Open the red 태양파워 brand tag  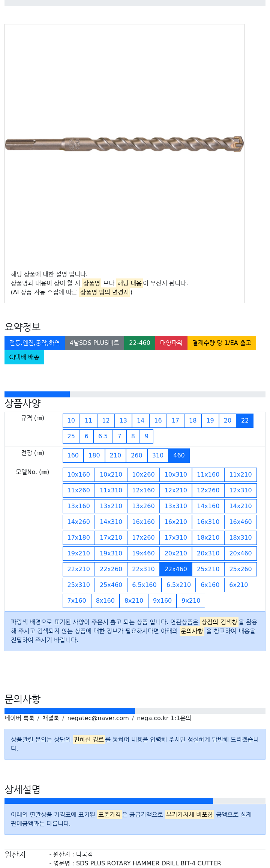click(x=171, y=343)
